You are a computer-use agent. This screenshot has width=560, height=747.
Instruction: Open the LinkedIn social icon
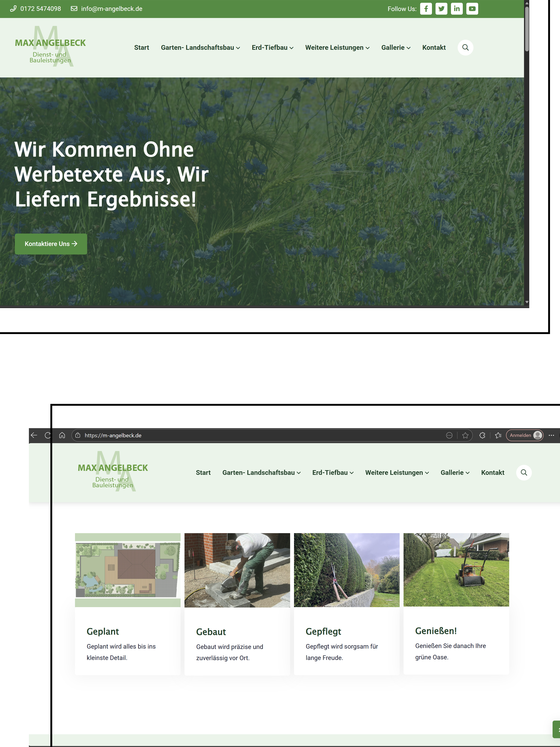pyautogui.click(x=457, y=9)
